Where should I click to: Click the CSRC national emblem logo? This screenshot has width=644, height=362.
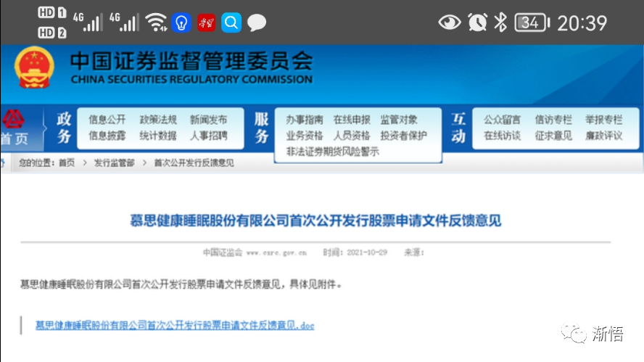pos(34,67)
